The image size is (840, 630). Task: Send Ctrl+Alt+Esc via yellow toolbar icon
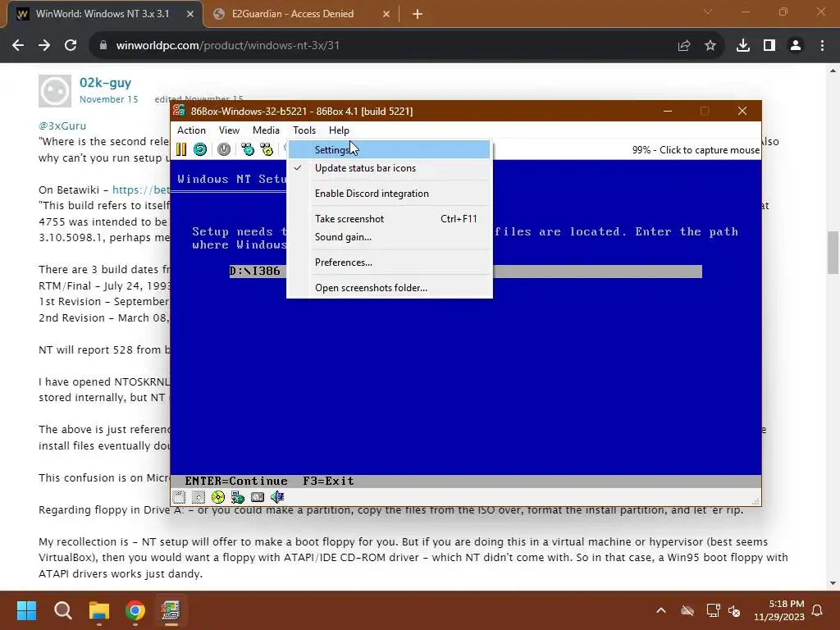click(x=267, y=149)
